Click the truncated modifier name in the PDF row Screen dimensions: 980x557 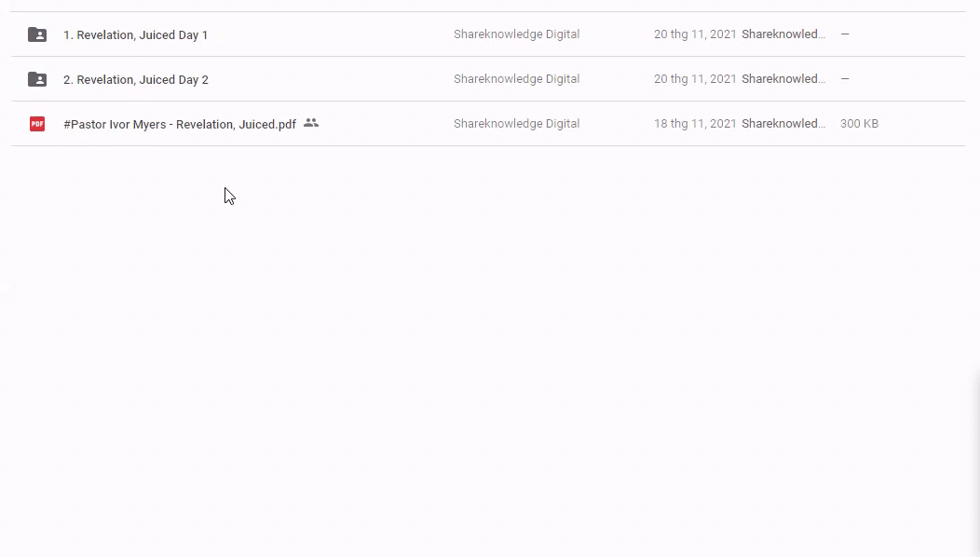[x=783, y=124]
